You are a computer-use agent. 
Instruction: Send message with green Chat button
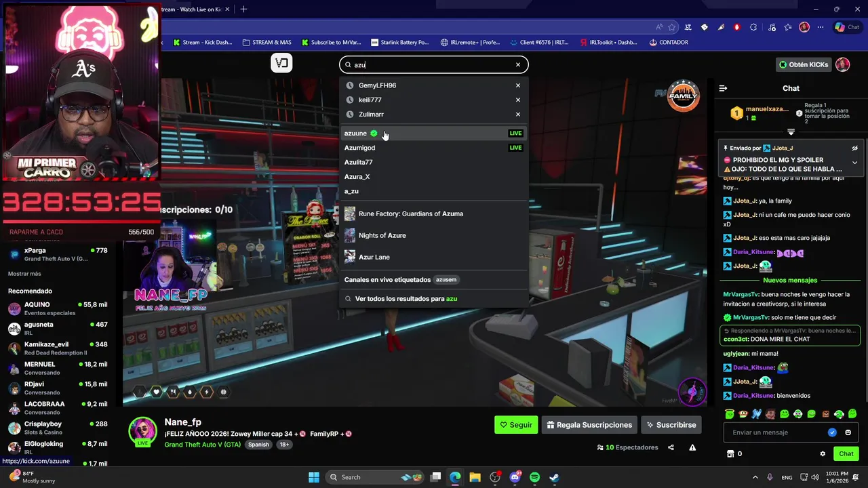846,453
